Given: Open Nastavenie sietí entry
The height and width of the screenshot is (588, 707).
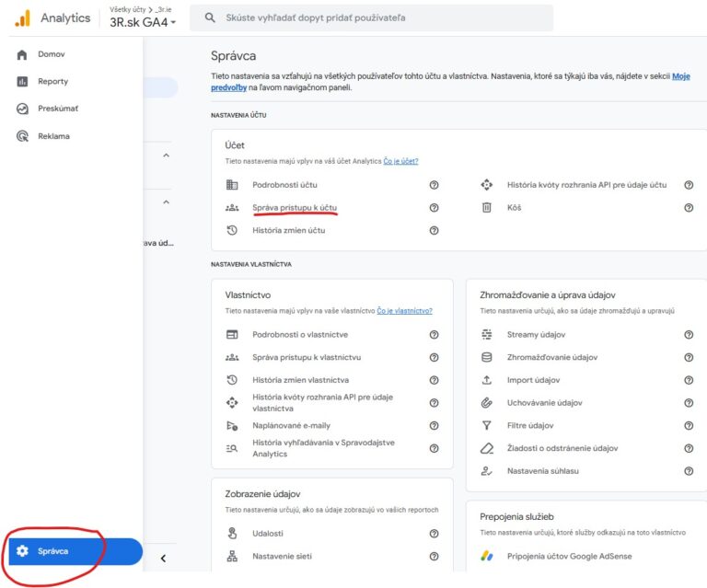Looking at the screenshot, I should (282, 556).
